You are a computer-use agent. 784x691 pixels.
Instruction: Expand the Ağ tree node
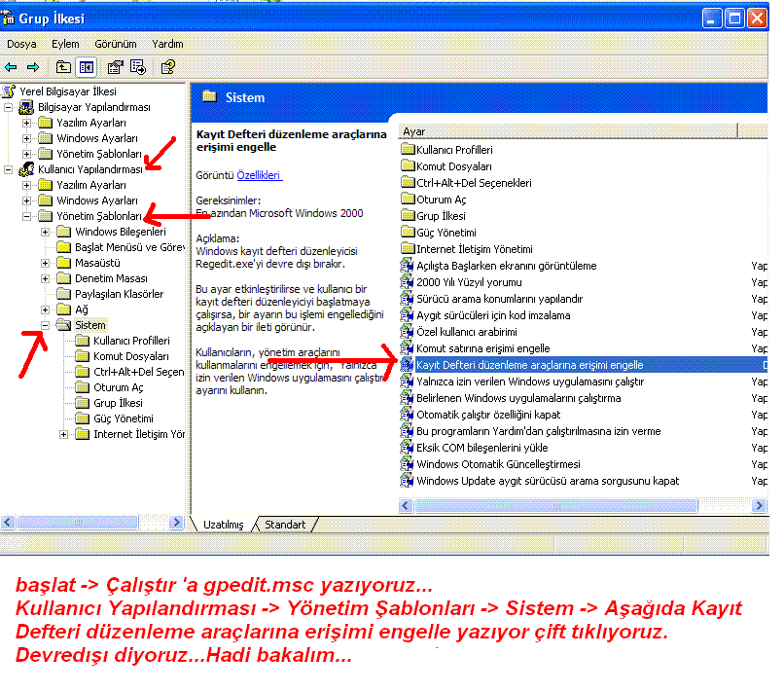tap(45, 309)
